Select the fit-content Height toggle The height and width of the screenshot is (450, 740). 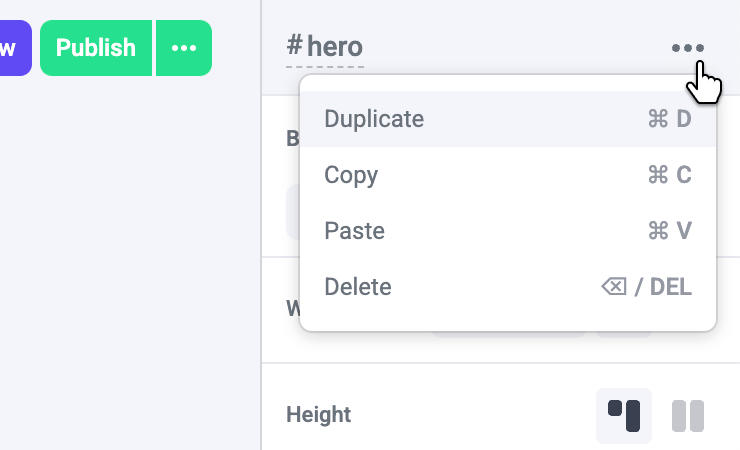coord(624,415)
